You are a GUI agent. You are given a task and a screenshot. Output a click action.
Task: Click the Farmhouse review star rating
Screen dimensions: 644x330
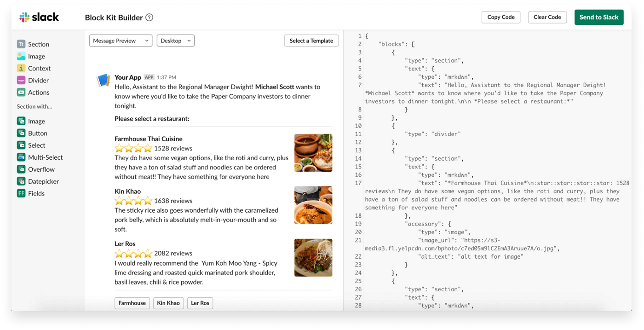point(133,148)
